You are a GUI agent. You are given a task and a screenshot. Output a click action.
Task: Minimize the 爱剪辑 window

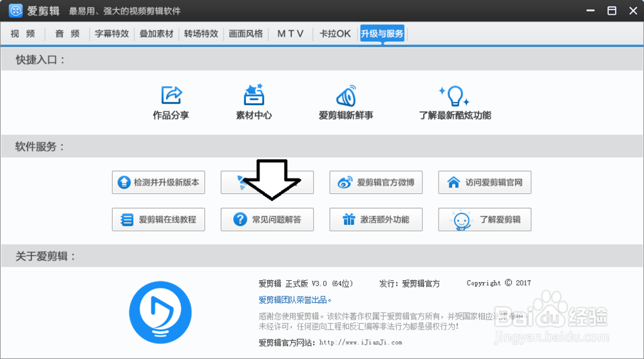591,11
